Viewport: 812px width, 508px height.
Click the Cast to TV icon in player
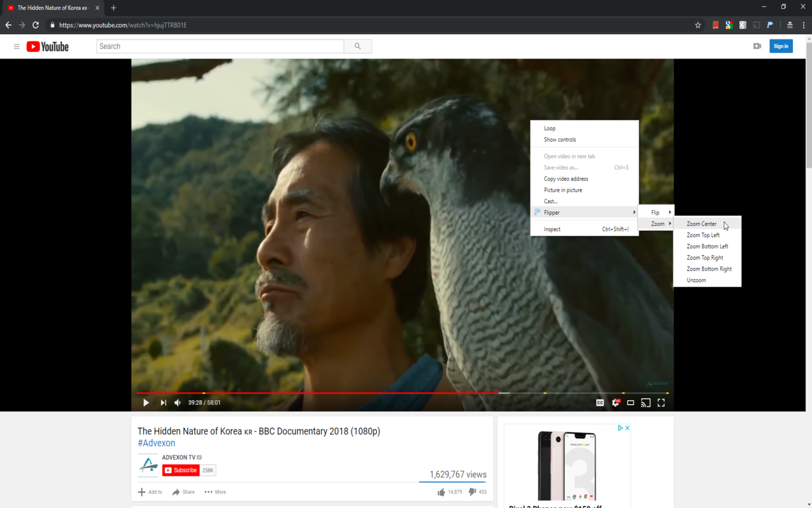(x=646, y=403)
